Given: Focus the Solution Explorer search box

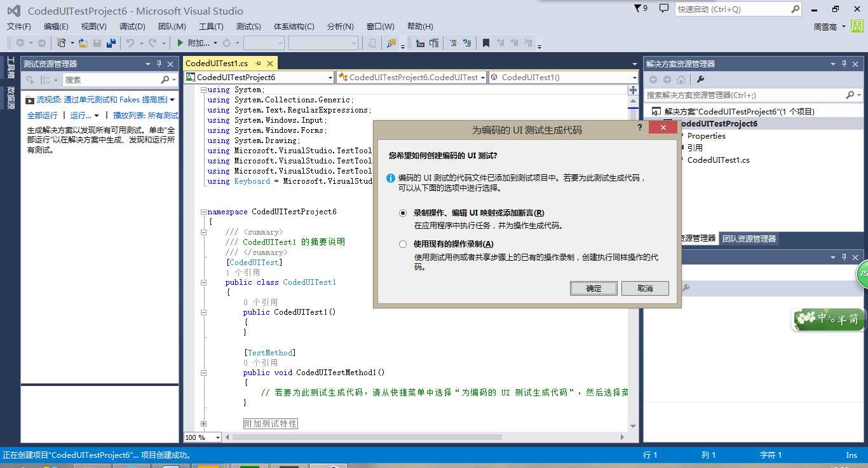Looking at the screenshot, I should 754,95.
